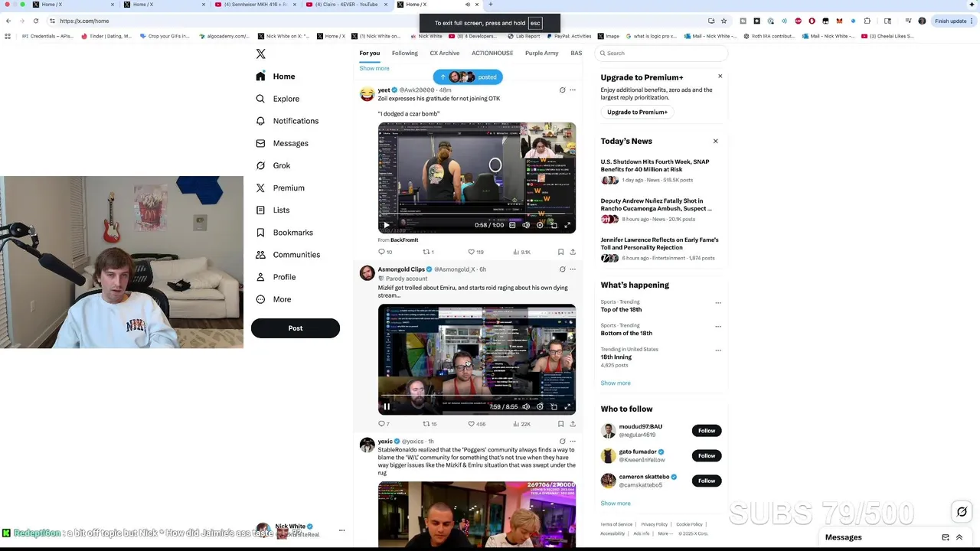Click the Search input field
Image resolution: width=980 pixels, height=551 pixels.
(661, 53)
